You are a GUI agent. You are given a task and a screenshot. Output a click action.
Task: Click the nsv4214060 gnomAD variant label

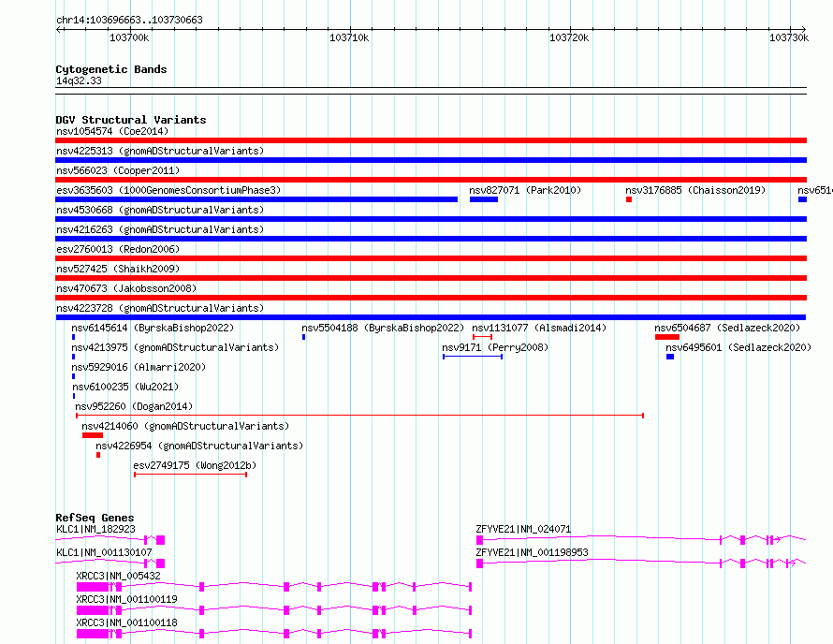(185, 426)
